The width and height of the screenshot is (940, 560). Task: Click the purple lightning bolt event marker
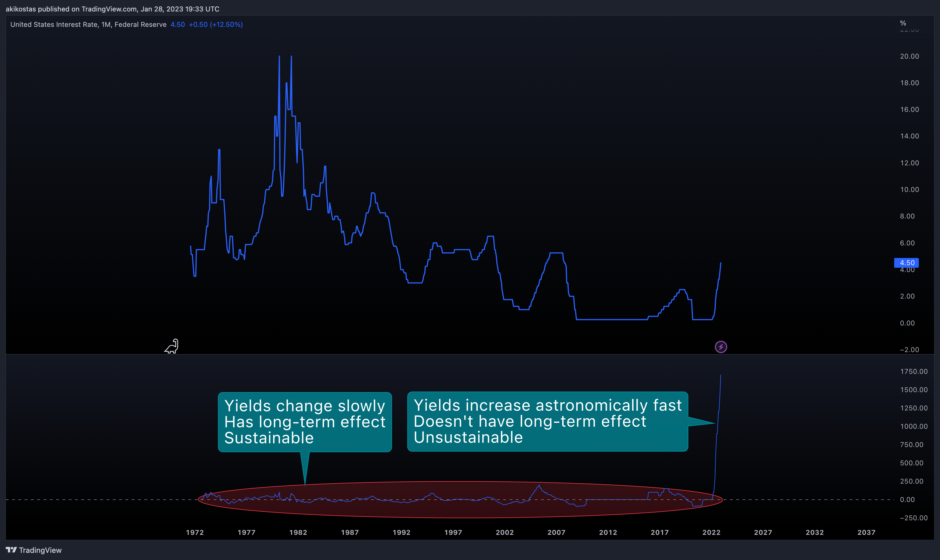720,347
